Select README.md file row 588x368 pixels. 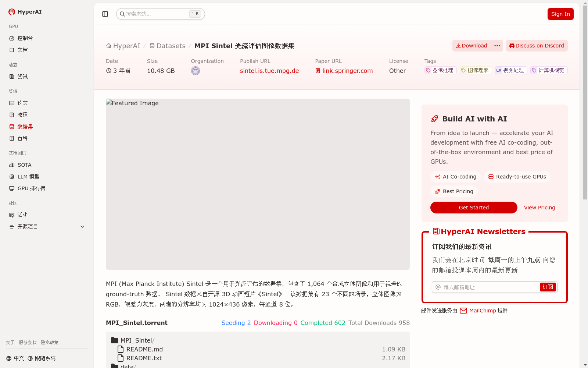pyautogui.click(x=258, y=349)
